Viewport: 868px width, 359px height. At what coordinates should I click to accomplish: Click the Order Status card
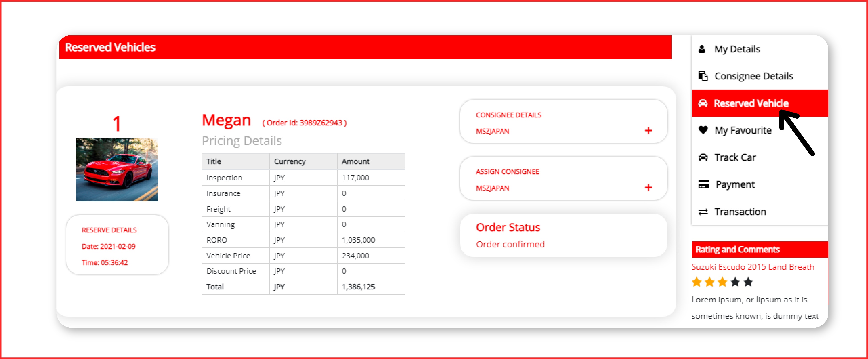point(563,235)
